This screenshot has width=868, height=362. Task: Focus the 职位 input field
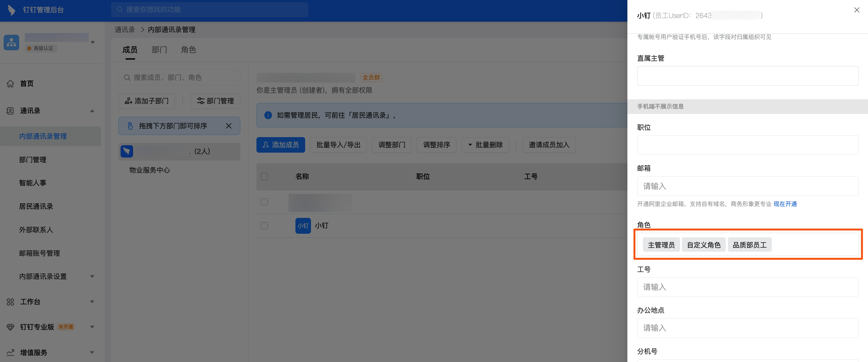[747, 145]
